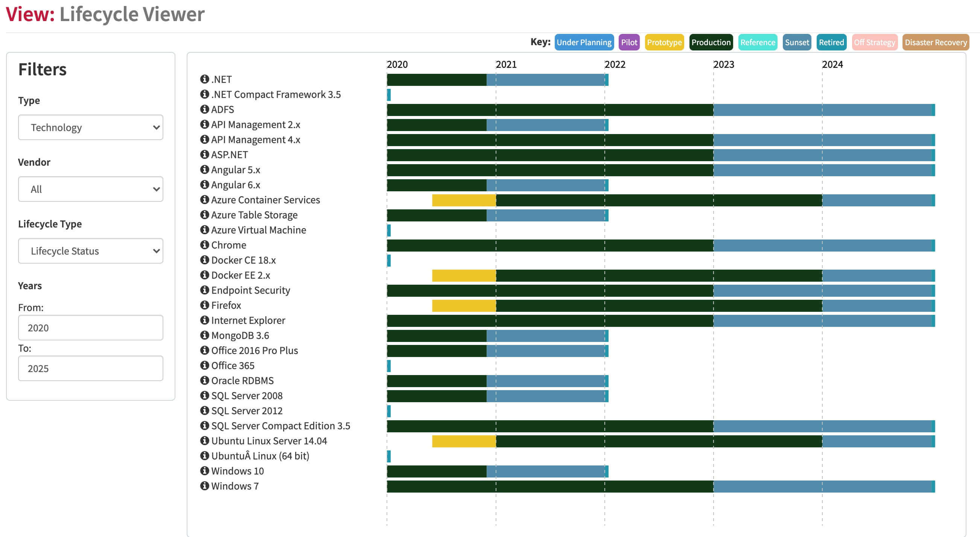Click the Endpoint Security info icon

[x=205, y=290]
